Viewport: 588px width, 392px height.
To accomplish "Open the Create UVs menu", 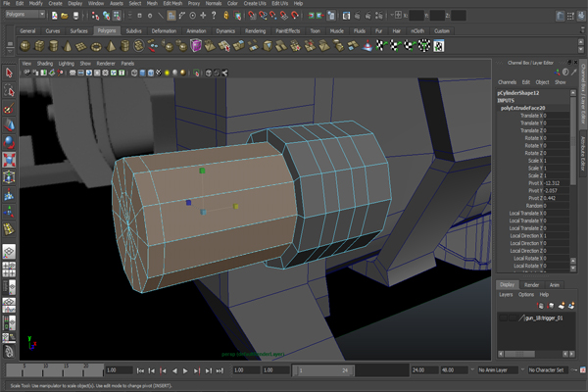I will coord(255,3).
